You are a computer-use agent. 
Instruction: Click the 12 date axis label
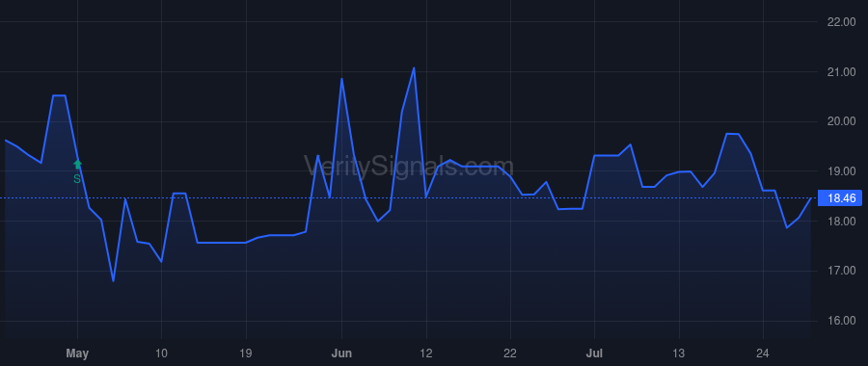click(426, 353)
